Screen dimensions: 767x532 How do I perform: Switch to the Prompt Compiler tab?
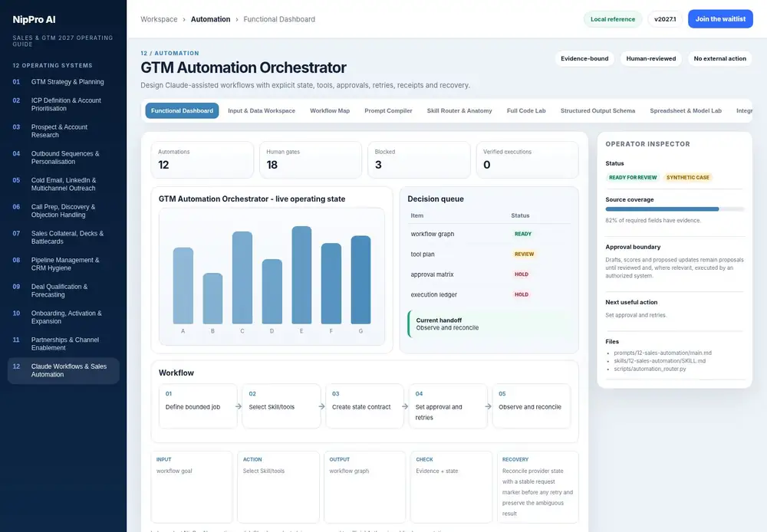[388, 110]
